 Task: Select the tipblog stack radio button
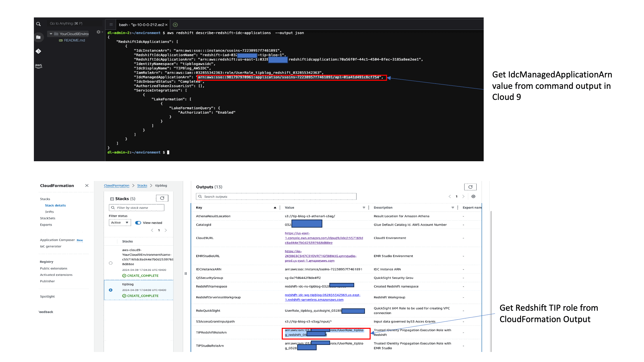pyautogui.click(x=111, y=290)
